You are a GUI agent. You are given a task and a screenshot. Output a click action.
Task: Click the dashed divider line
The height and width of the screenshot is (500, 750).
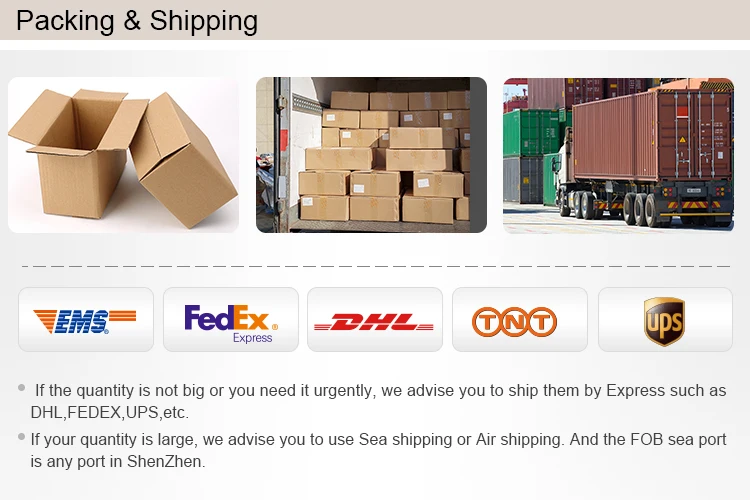pyautogui.click(x=376, y=266)
